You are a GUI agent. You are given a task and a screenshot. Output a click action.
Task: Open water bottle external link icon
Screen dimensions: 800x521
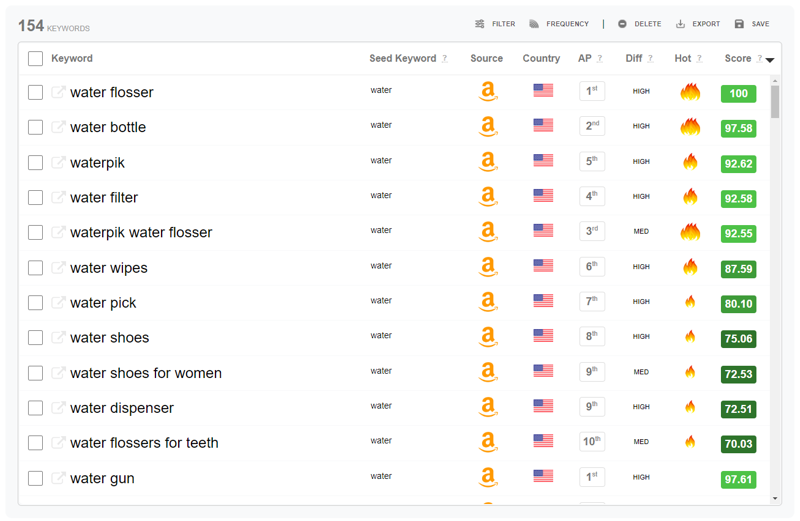click(x=58, y=127)
